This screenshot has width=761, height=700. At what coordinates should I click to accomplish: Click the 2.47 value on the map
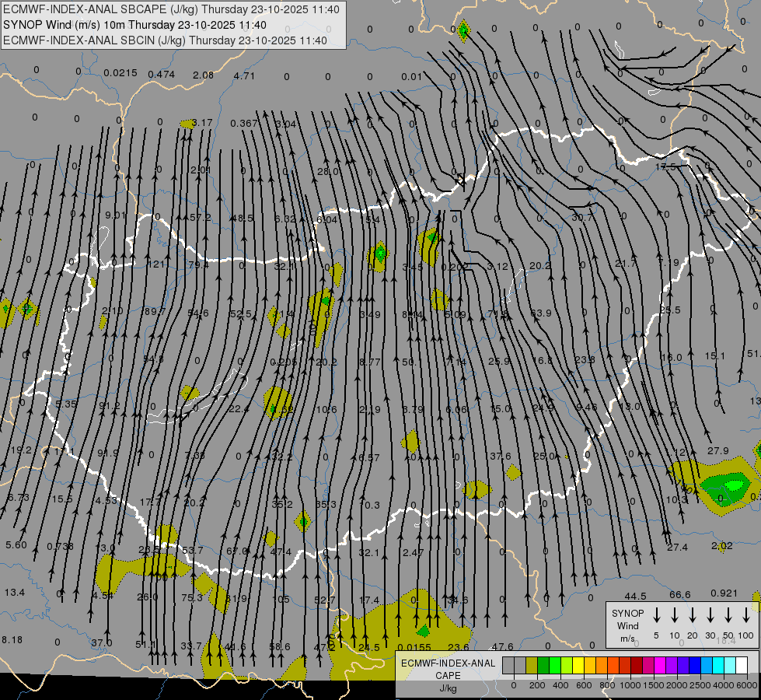[x=413, y=552]
